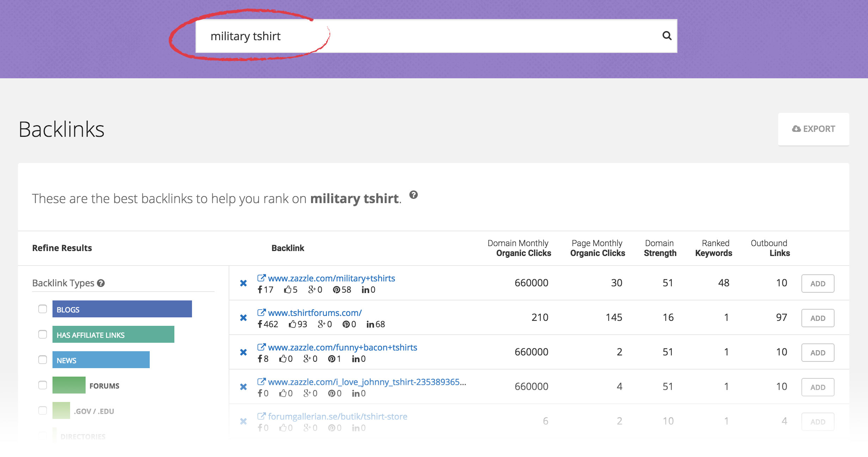This screenshot has width=868, height=457.
Task: Open Backlink Types help icon
Action: click(x=101, y=283)
